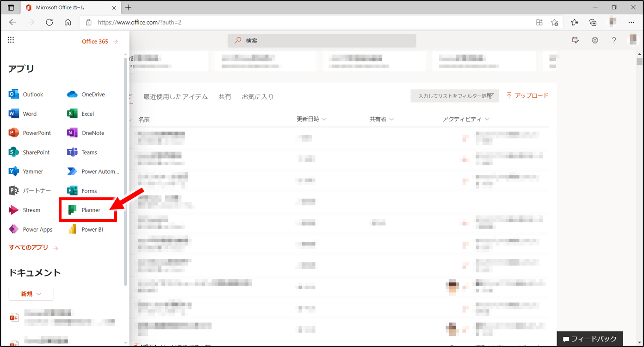Open OneNote app
644x347 pixels.
point(86,133)
